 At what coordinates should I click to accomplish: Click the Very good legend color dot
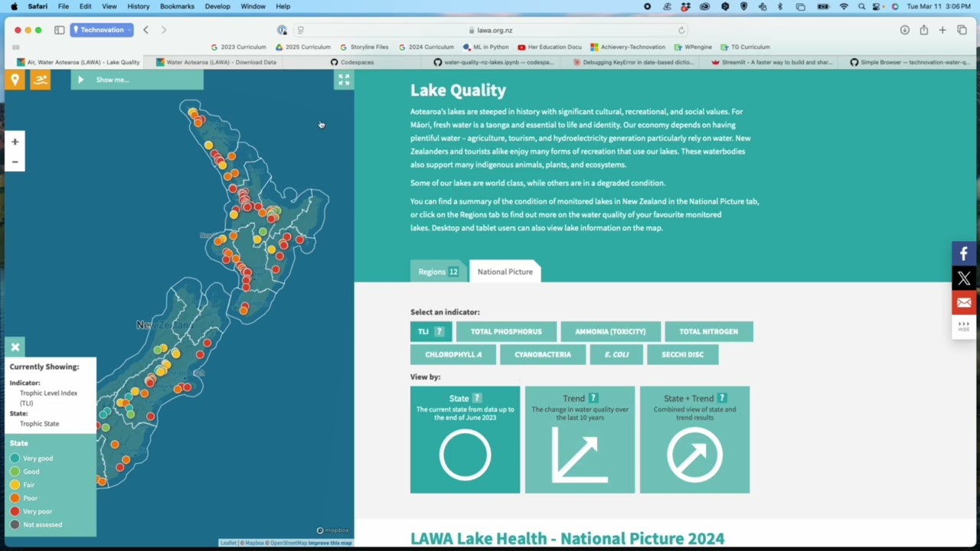(15, 458)
